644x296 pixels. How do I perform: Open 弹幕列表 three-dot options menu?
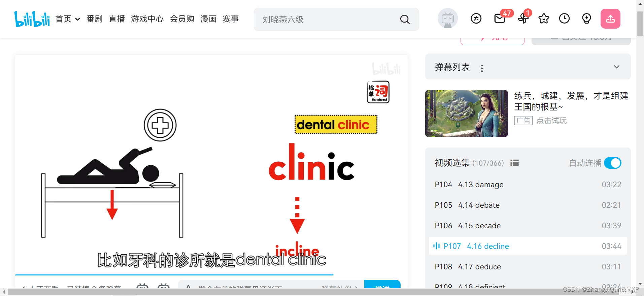482,68
